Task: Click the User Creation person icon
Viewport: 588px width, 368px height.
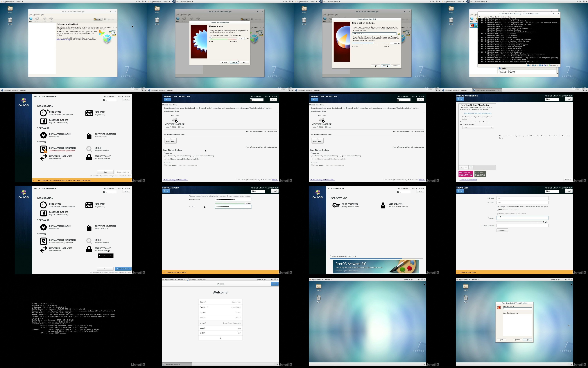Action: point(383,205)
